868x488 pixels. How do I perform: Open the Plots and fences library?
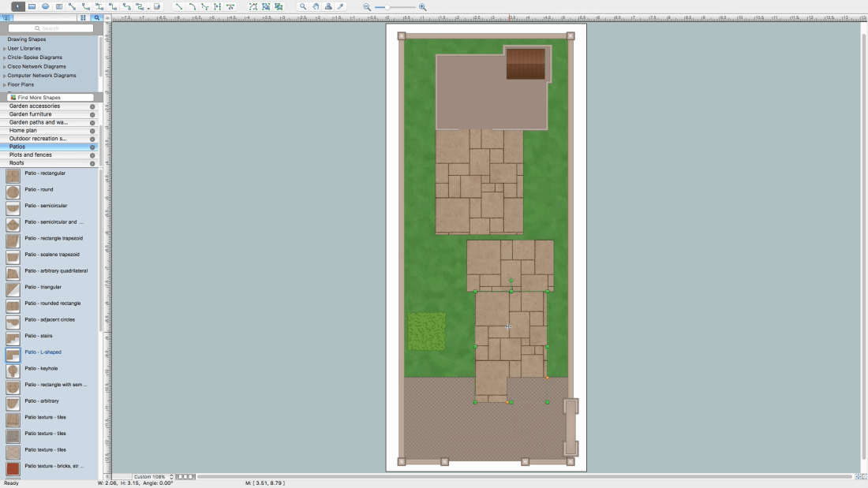tap(31, 155)
